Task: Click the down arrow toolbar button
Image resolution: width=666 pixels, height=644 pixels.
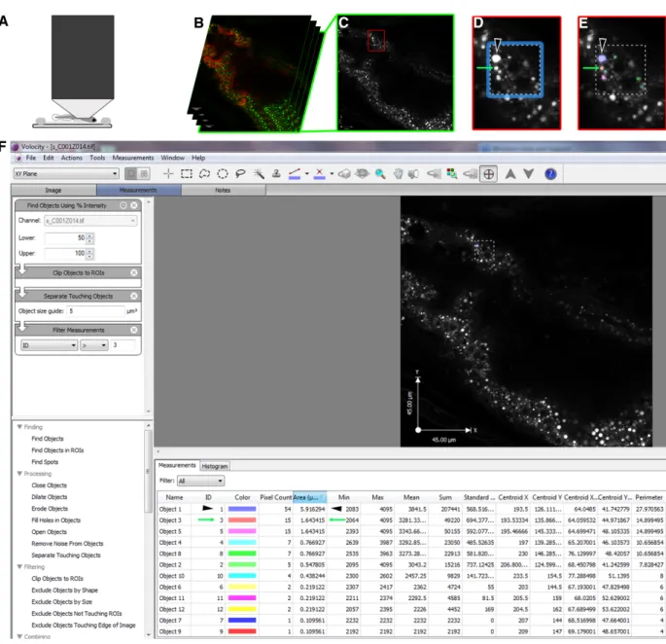Action: tap(528, 174)
